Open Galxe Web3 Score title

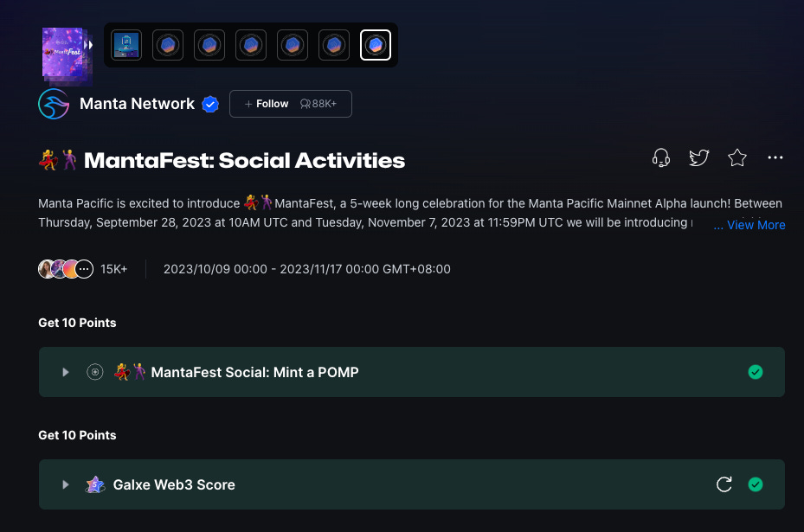tap(174, 484)
